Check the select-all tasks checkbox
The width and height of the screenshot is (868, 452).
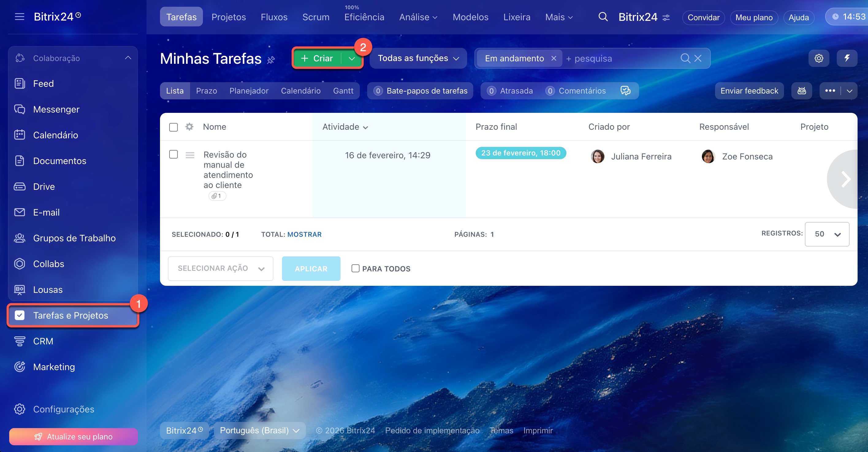coord(173,127)
